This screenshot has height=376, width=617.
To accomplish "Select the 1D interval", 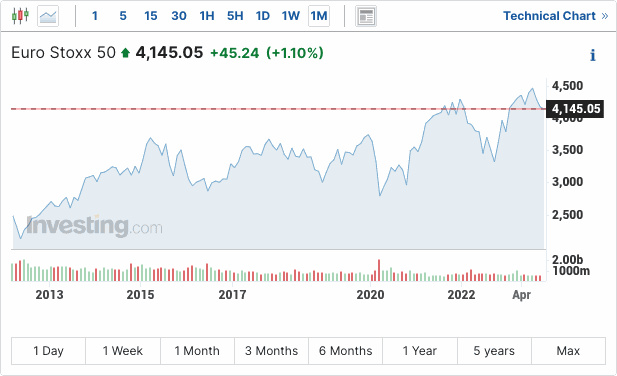I will (263, 16).
